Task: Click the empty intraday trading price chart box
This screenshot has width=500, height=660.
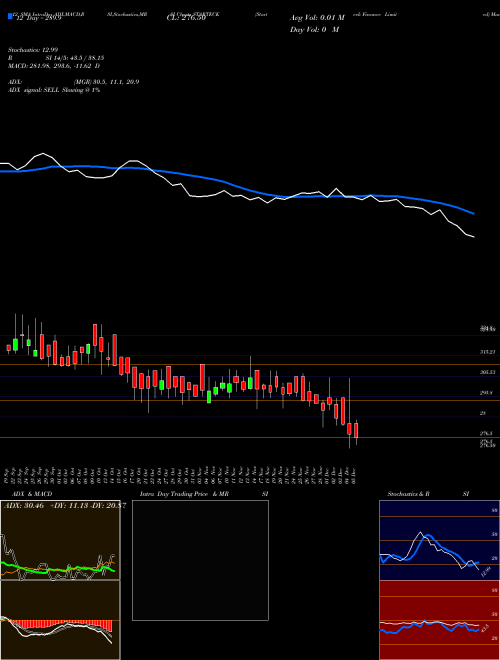Action: tap(200, 560)
